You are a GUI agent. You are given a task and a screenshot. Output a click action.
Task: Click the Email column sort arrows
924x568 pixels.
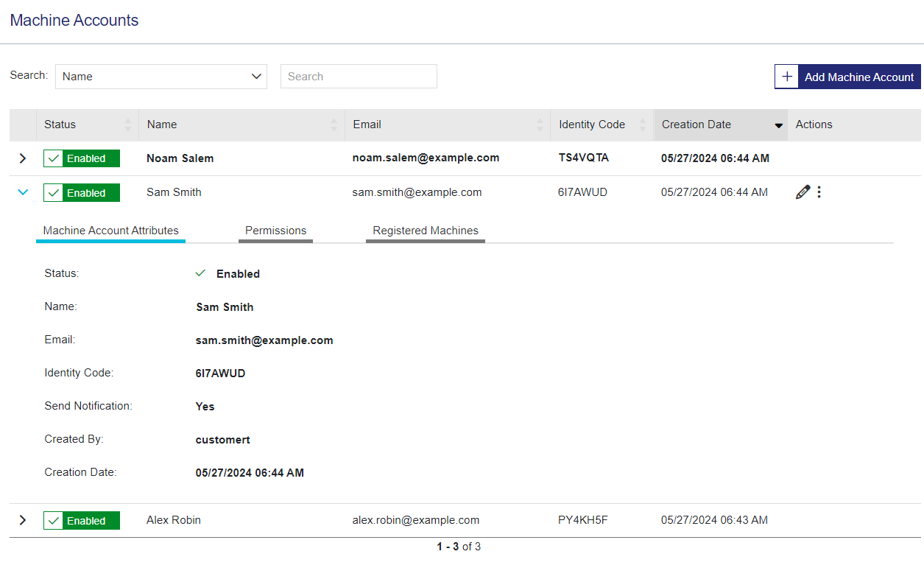(x=540, y=125)
